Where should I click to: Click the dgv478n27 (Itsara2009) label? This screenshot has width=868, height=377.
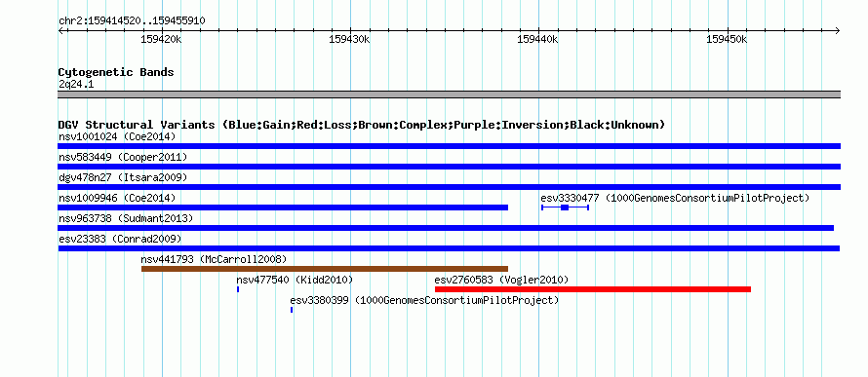[123, 177]
